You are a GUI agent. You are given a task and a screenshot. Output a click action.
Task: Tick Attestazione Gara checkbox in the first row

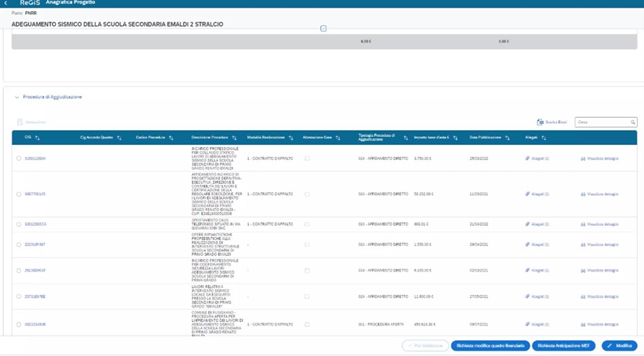pyautogui.click(x=307, y=159)
